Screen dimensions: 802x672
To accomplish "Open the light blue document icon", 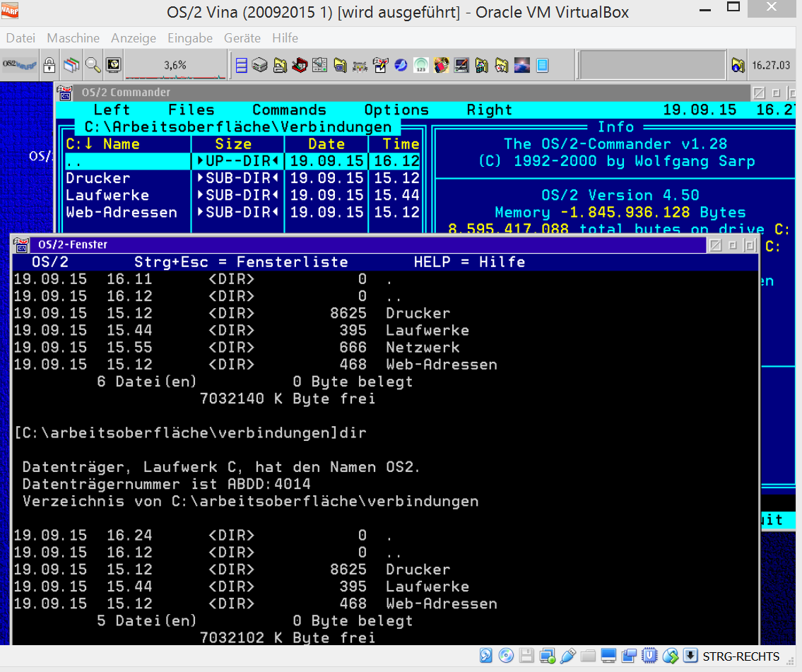I will pos(542,66).
